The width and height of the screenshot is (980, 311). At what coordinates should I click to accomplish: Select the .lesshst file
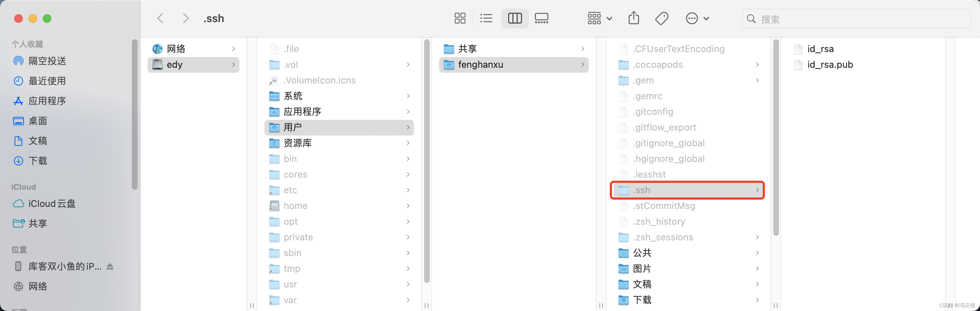pyautogui.click(x=688, y=174)
